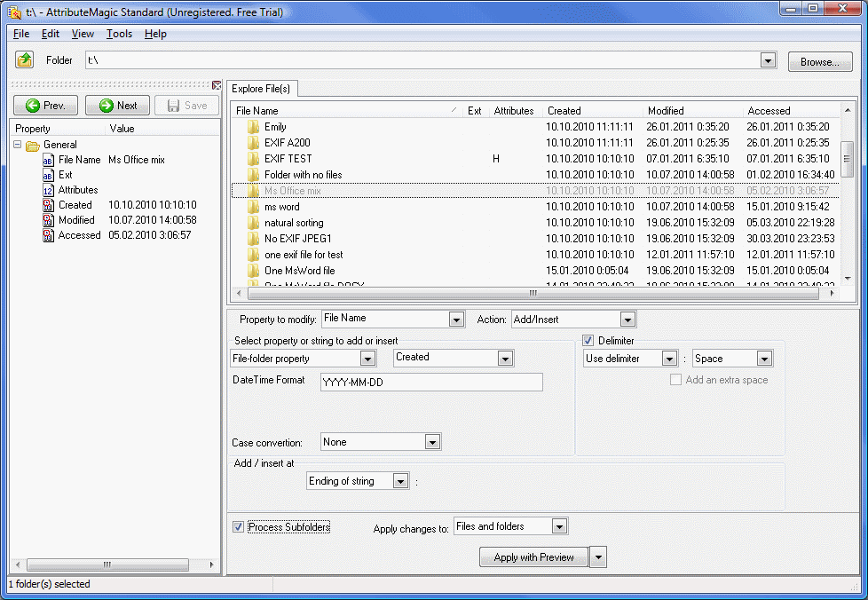Collapse the General tree node

pos(17,145)
